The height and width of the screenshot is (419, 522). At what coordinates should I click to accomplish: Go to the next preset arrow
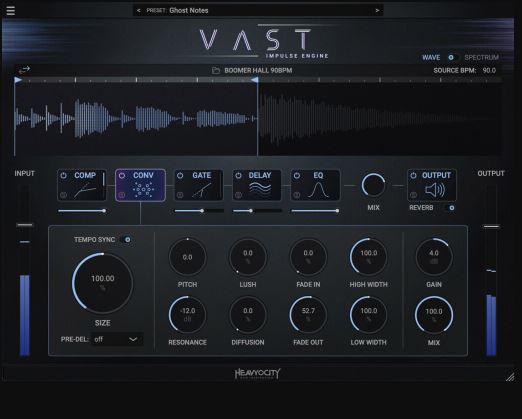[377, 11]
